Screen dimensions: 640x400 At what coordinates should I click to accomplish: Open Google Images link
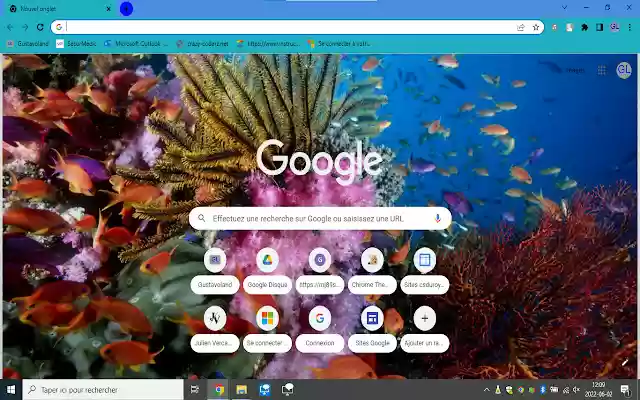click(575, 70)
